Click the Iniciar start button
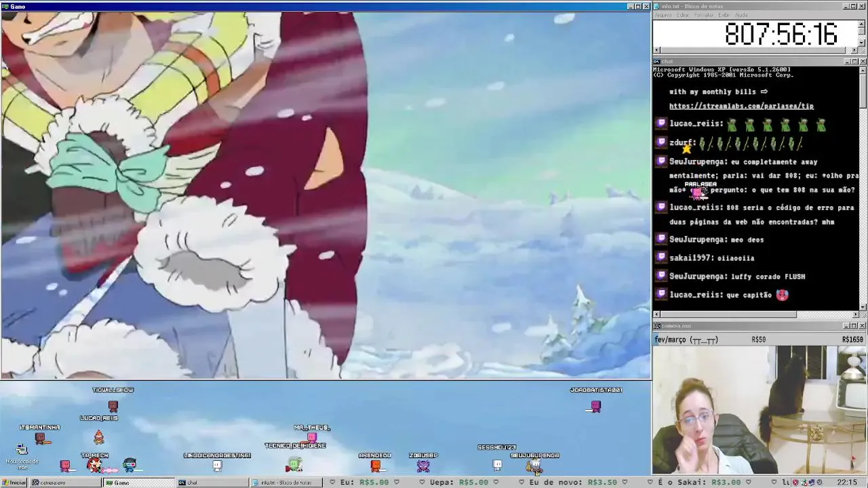 [14, 483]
